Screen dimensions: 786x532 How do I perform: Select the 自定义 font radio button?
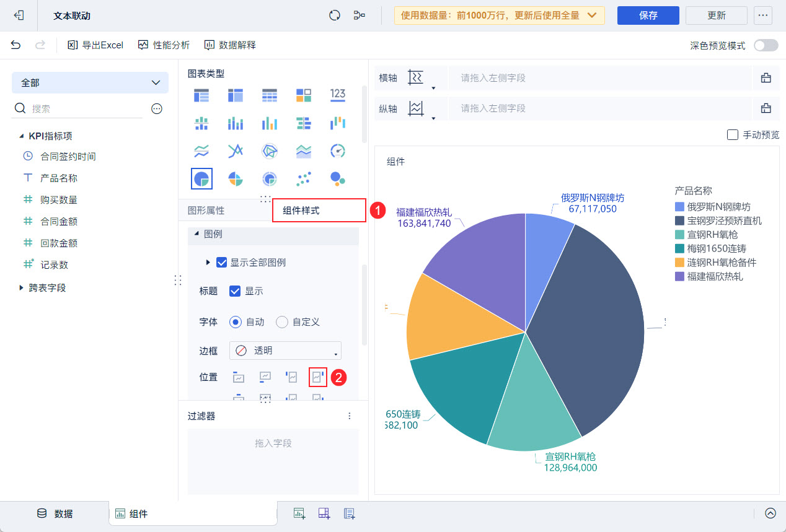click(x=282, y=322)
